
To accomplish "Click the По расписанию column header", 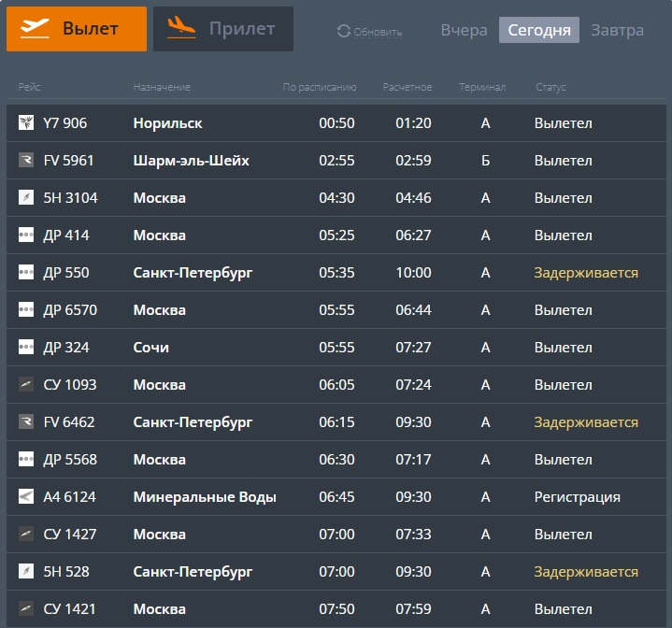I will pos(320,87).
